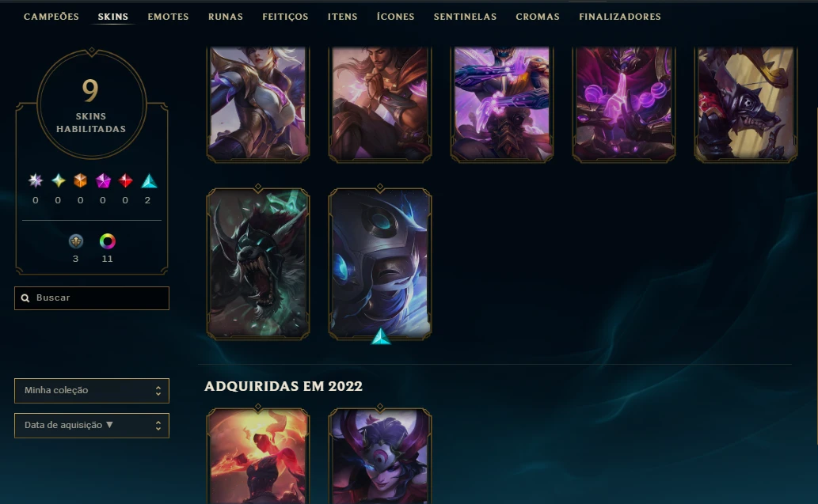The height and width of the screenshot is (504, 818).
Task: Click the orange Legendary tier gem icon
Action: 80,181
